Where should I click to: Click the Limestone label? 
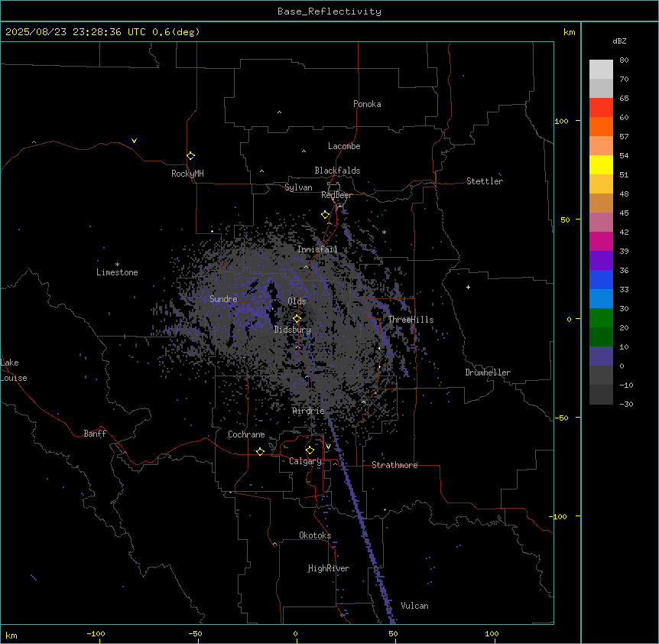(117, 272)
